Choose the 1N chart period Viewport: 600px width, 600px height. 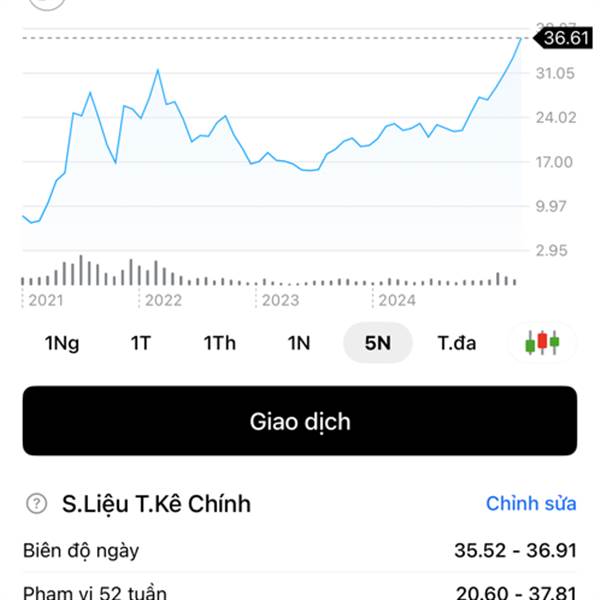[x=299, y=343]
